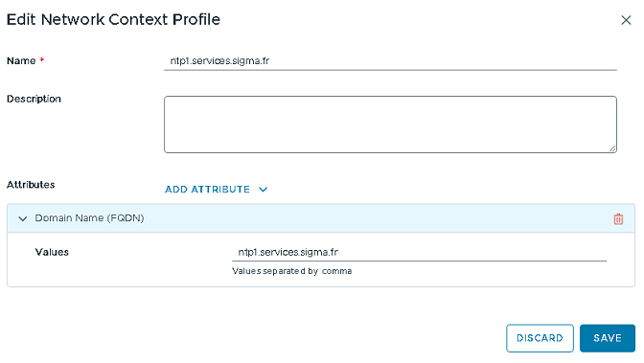The width and height of the screenshot is (644, 363).
Task: Click the red required asterisk next to Name
Action: click(42, 60)
